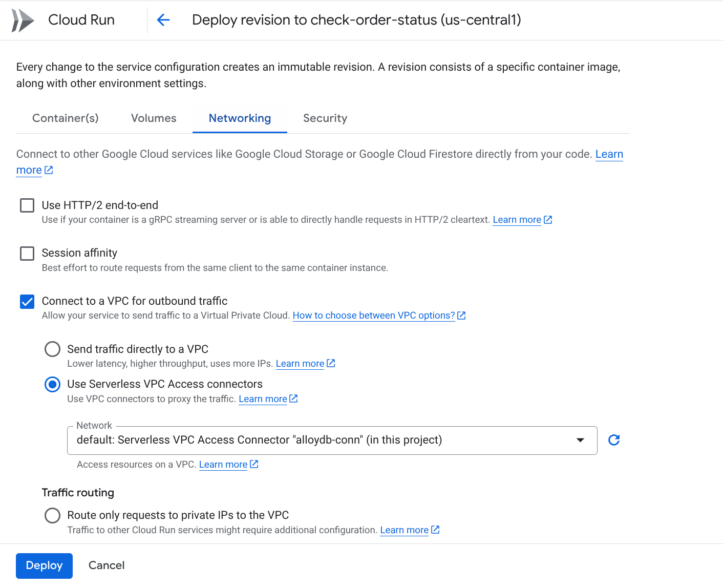Uncheck Connect to a VPC for outbound traffic
Viewport: 723px width, 588px height.
(x=27, y=302)
